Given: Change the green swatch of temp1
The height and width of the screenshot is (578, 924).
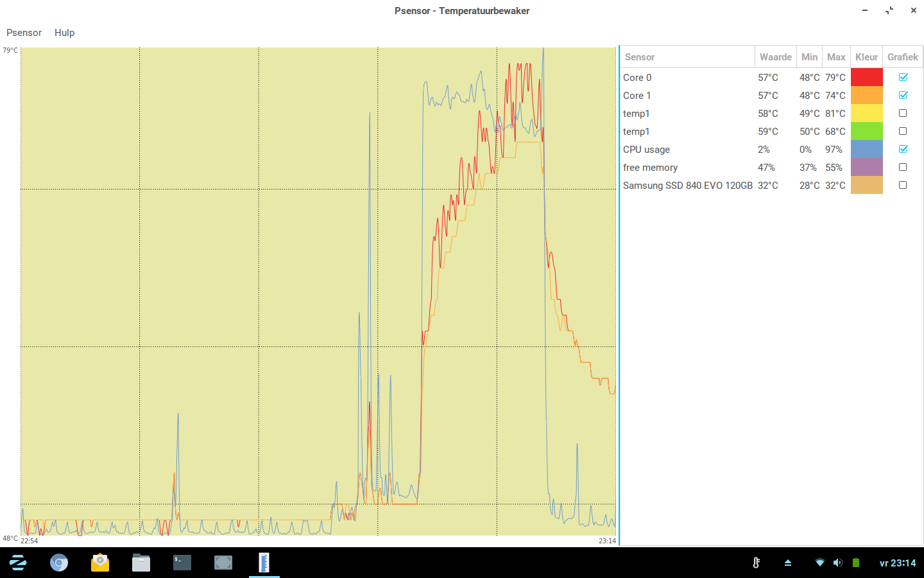Looking at the screenshot, I should [x=867, y=131].
